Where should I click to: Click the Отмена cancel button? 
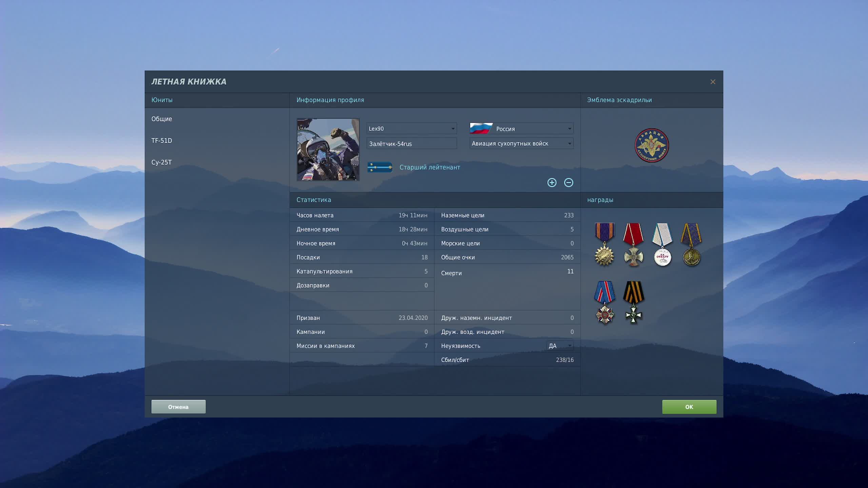pyautogui.click(x=178, y=407)
